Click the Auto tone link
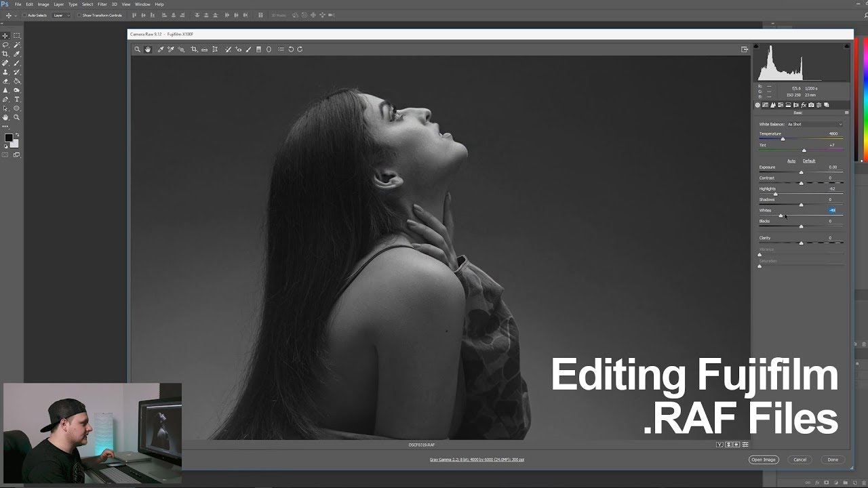Screen dimensions: 868x488 pos(791,161)
